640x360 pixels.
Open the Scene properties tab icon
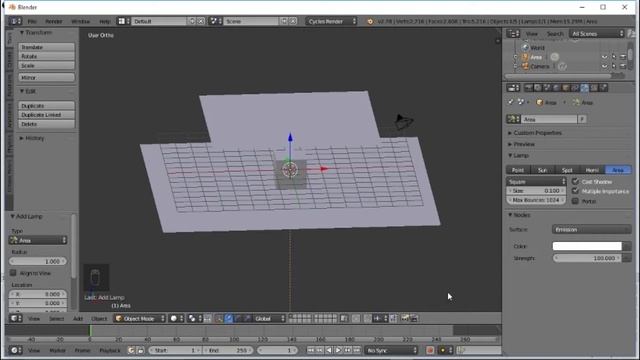(547, 88)
